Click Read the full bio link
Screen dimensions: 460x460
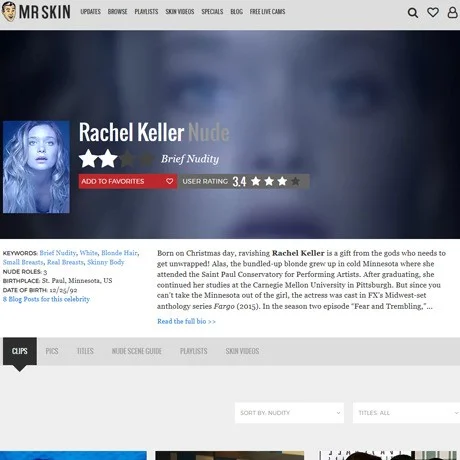click(186, 321)
